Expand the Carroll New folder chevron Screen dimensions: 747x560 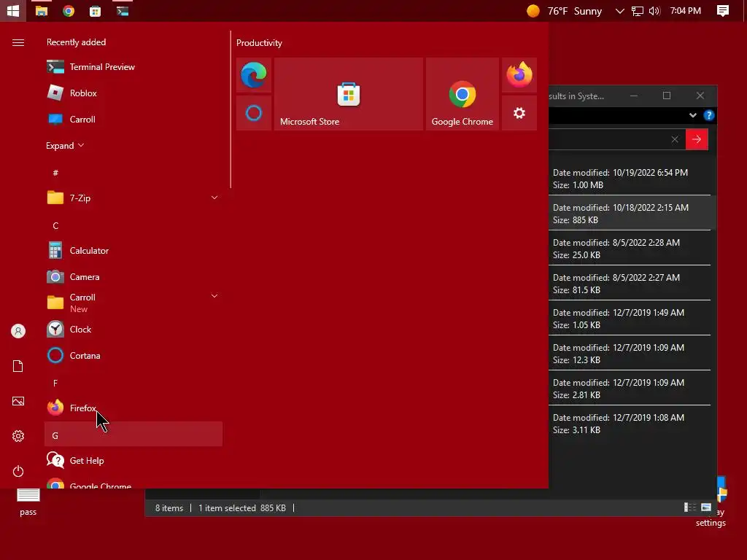214,296
